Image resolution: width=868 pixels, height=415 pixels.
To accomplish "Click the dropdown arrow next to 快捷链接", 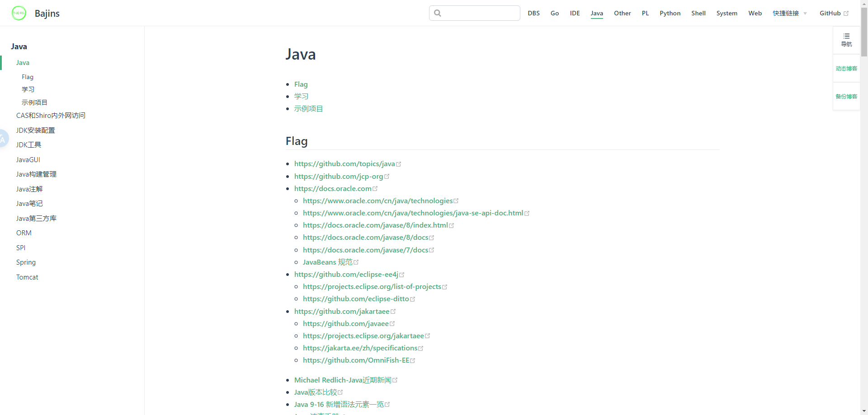I will pyautogui.click(x=805, y=14).
